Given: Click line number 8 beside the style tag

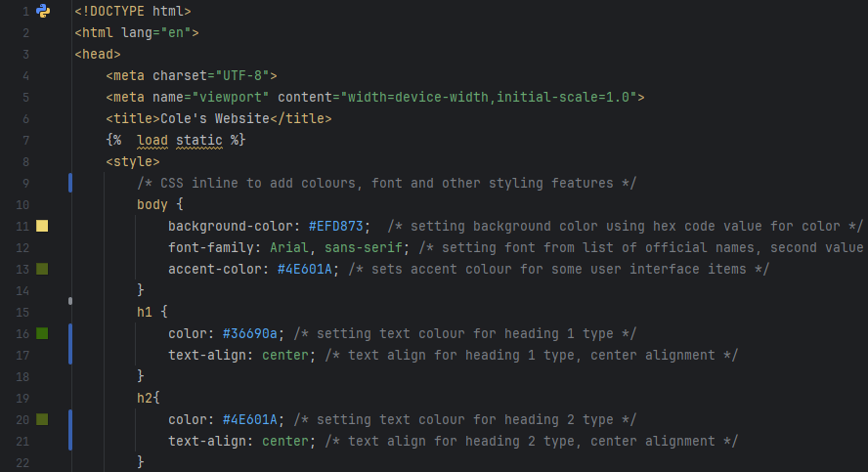Looking at the screenshot, I should pos(24,161).
